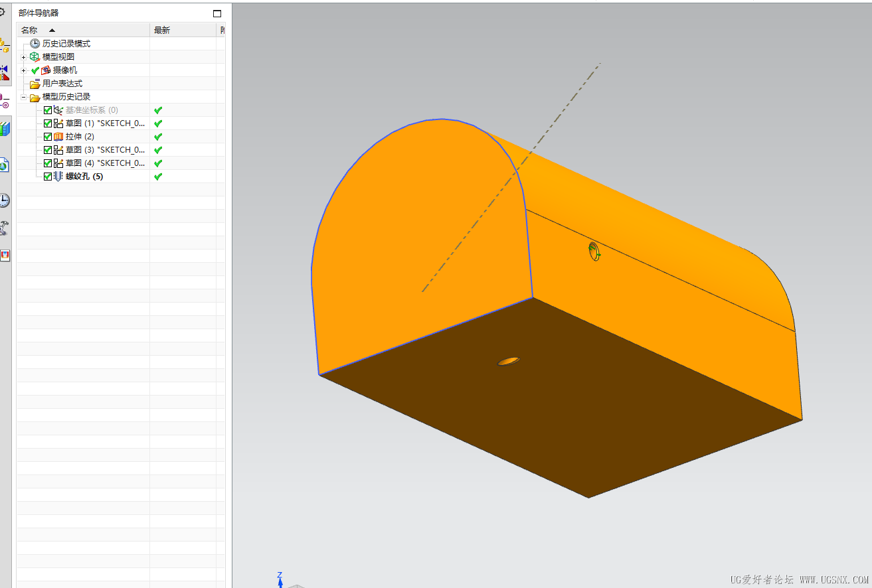Viewport: 872px width, 588px height.
Task: Open the History clock sidebar tab
Action: pyautogui.click(x=5, y=200)
